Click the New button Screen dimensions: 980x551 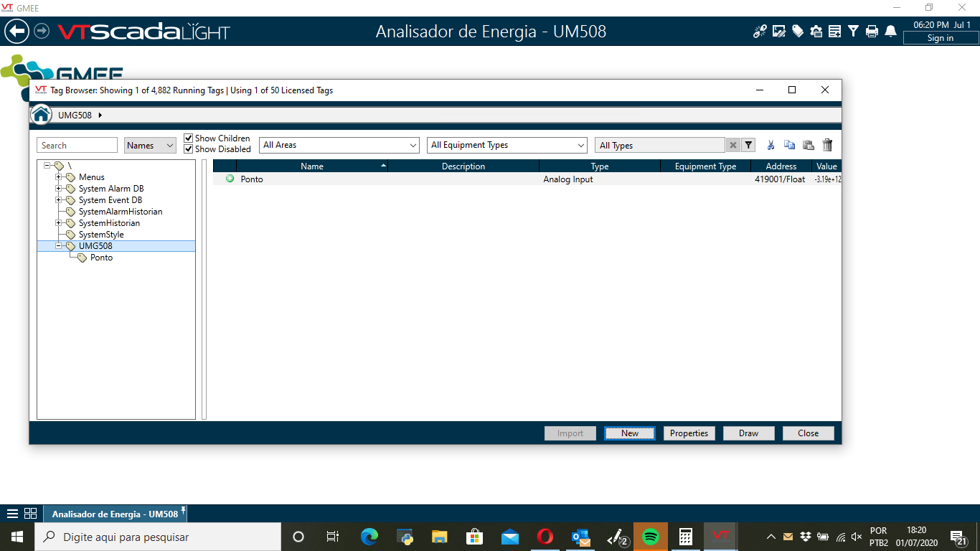pos(630,433)
